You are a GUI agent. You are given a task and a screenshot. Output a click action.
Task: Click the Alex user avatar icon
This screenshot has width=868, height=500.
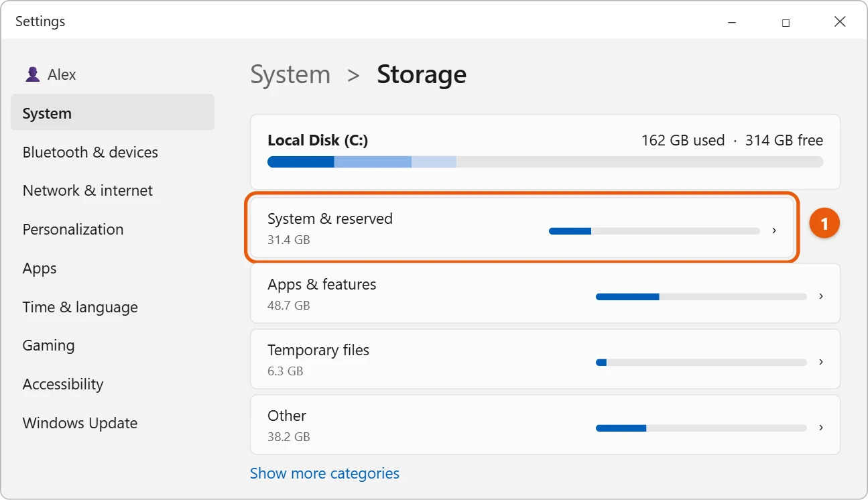(x=32, y=74)
